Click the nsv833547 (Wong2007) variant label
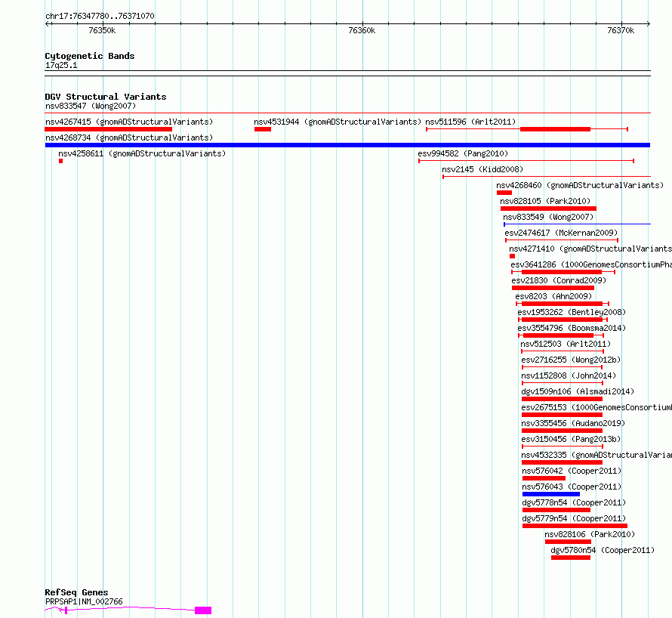 [91, 106]
